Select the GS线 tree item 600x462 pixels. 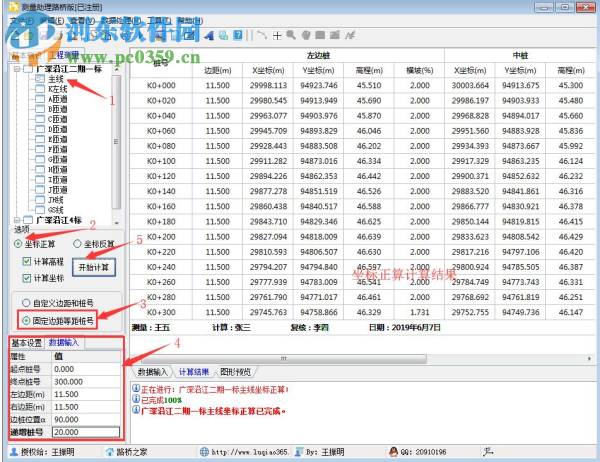click(55, 210)
